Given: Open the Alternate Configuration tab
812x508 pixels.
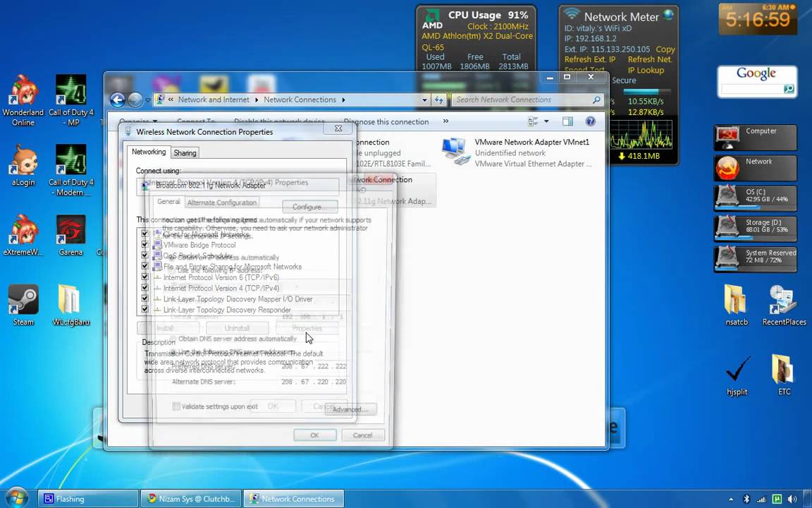Looking at the screenshot, I should [221, 202].
